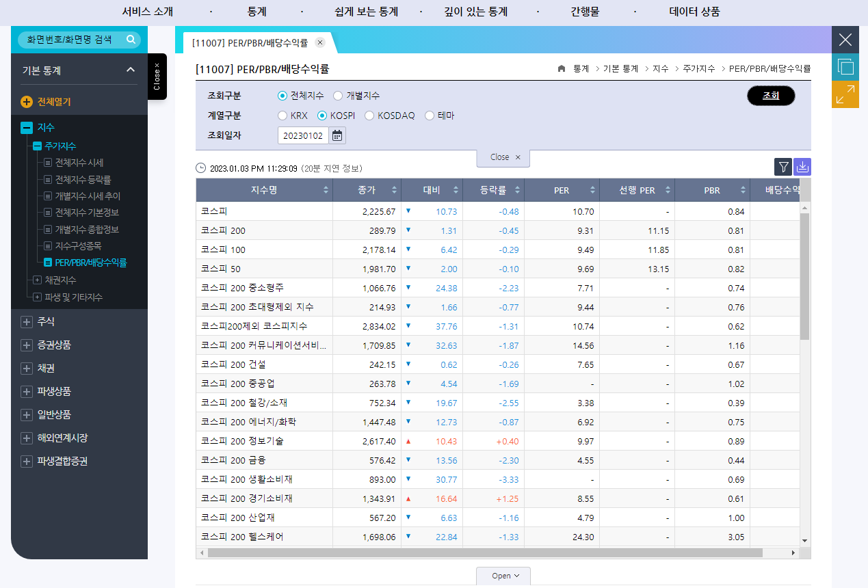This screenshot has height=588, width=868.
Task: Collapse the 주가지수 tree node
Action: tap(38, 146)
